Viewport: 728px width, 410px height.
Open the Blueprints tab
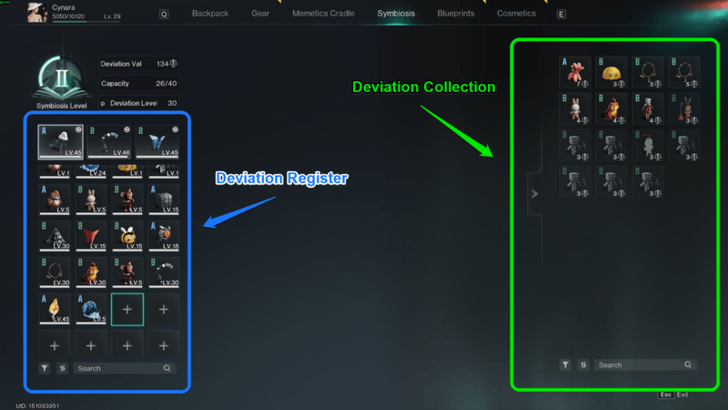[455, 13]
